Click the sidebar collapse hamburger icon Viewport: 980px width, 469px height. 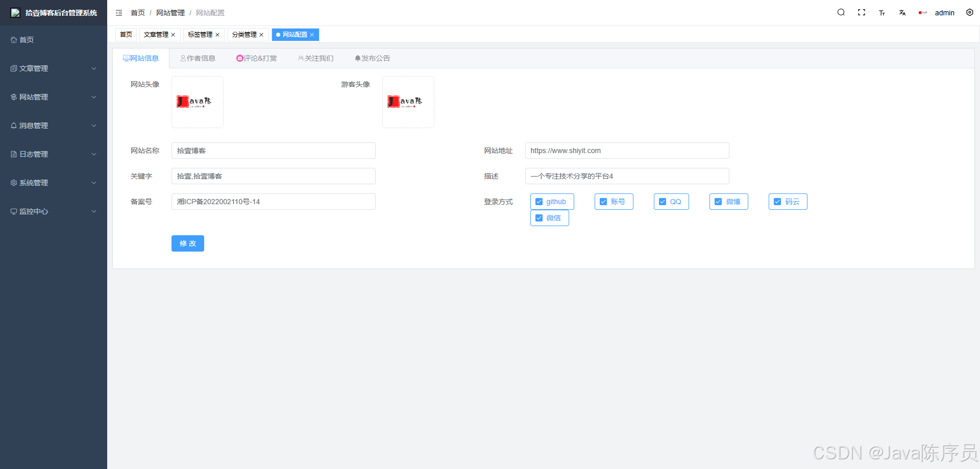(x=119, y=13)
